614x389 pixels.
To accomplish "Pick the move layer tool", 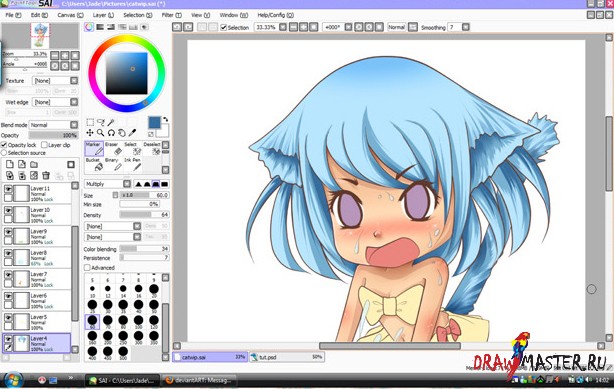I will [90, 133].
